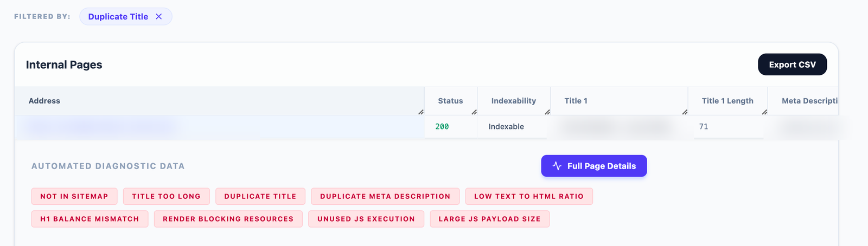Screen dimensions: 868x246
Task: Click the Indexability column header
Action: pyautogui.click(x=514, y=101)
